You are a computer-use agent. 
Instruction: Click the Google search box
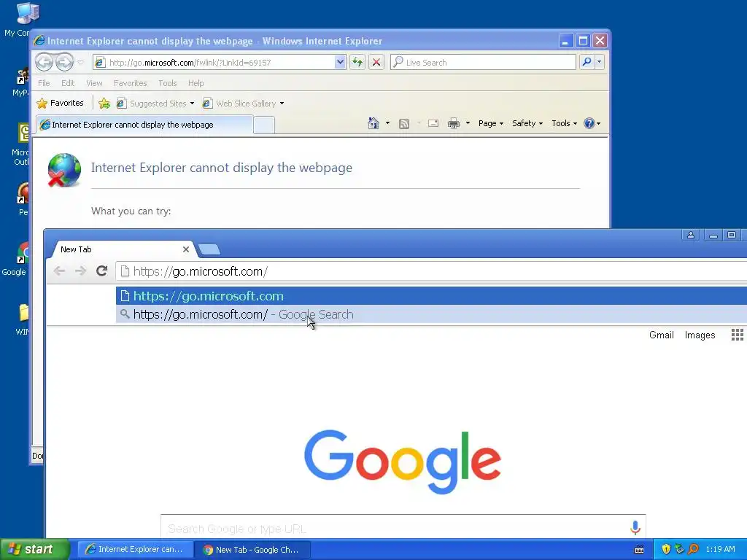[403, 528]
